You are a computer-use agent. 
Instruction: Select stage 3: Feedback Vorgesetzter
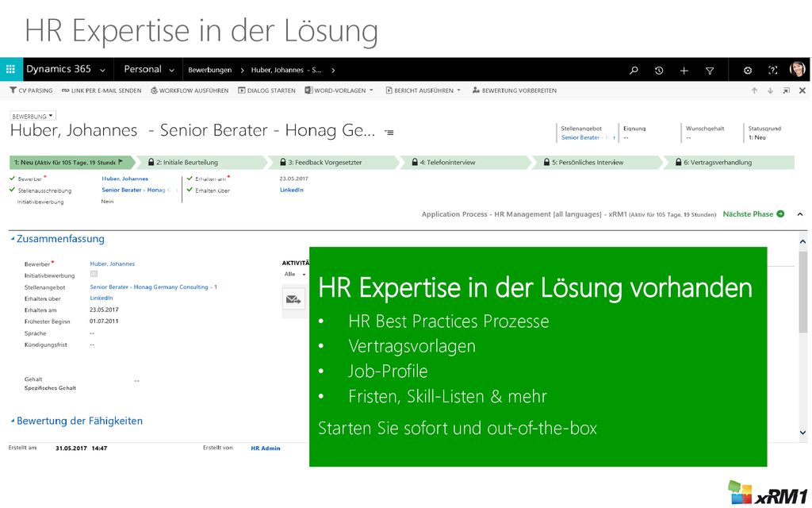(x=334, y=162)
